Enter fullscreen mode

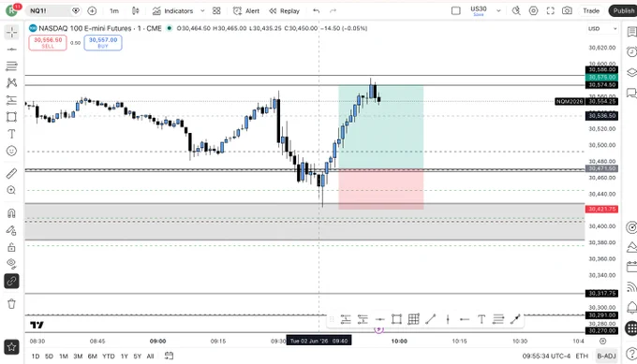tap(551, 11)
